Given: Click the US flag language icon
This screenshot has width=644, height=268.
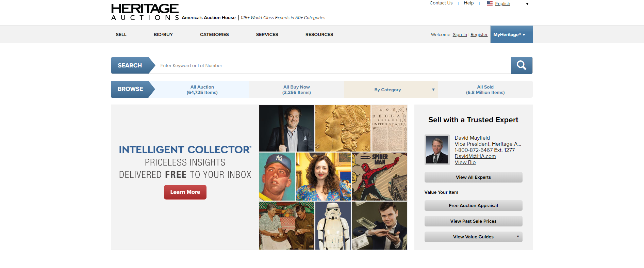Looking at the screenshot, I should (490, 3).
